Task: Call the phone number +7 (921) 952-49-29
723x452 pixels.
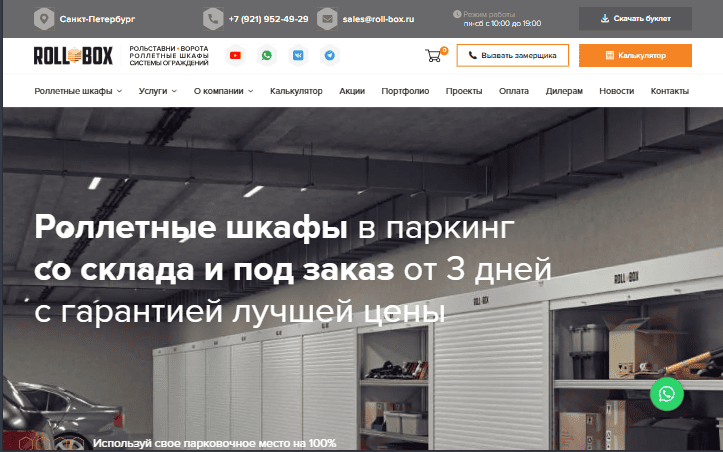Action: coord(267,19)
